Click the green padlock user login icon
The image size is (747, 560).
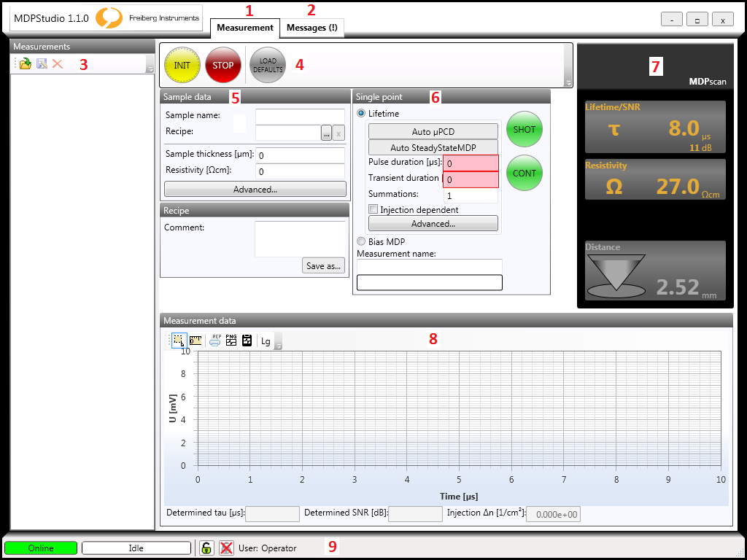pos(206,548)
